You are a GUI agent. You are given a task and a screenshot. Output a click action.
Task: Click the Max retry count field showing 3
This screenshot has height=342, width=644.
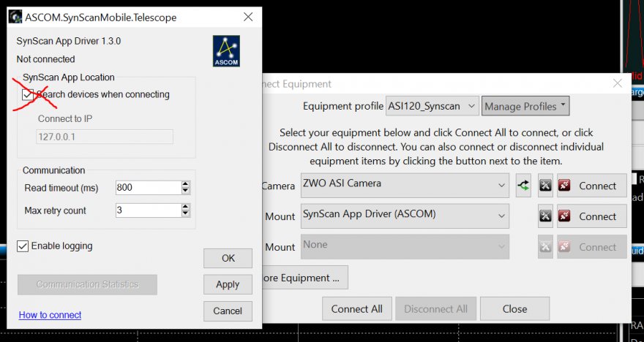[x=149, y=210]
